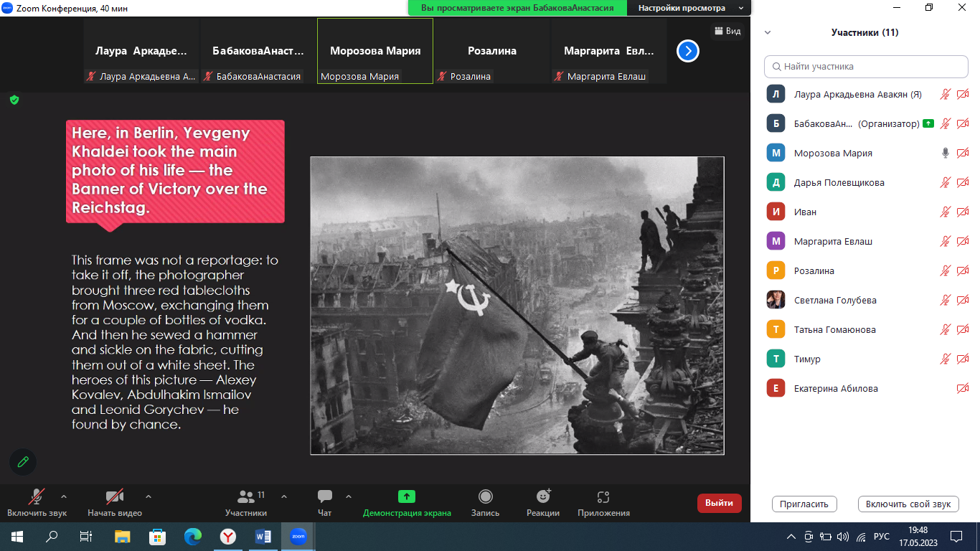This screenshot has width=980, height=551.
Task: Click Пригласить button
Action: tap(804, 504)
